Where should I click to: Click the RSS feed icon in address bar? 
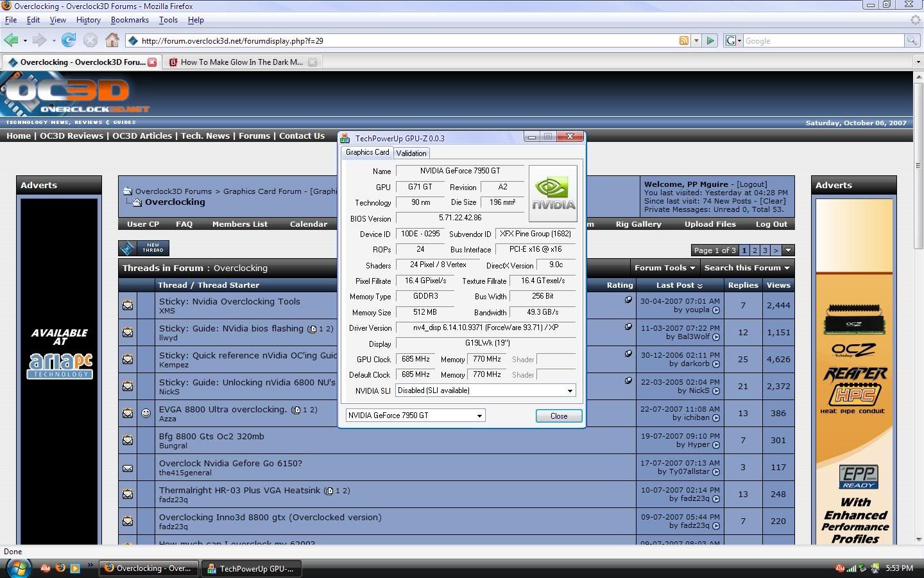[684, 40]
